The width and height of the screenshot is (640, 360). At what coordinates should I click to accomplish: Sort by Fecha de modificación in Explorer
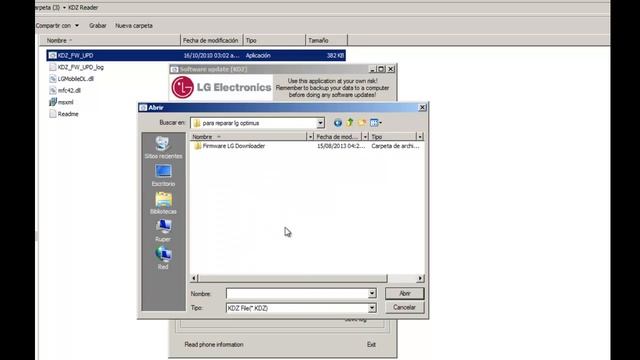211,40
